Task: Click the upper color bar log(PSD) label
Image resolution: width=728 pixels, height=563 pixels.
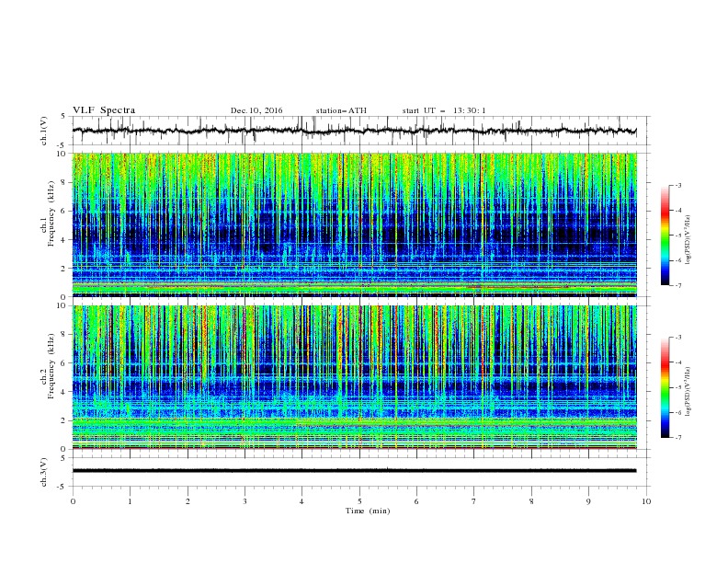Action: point(688,240)
